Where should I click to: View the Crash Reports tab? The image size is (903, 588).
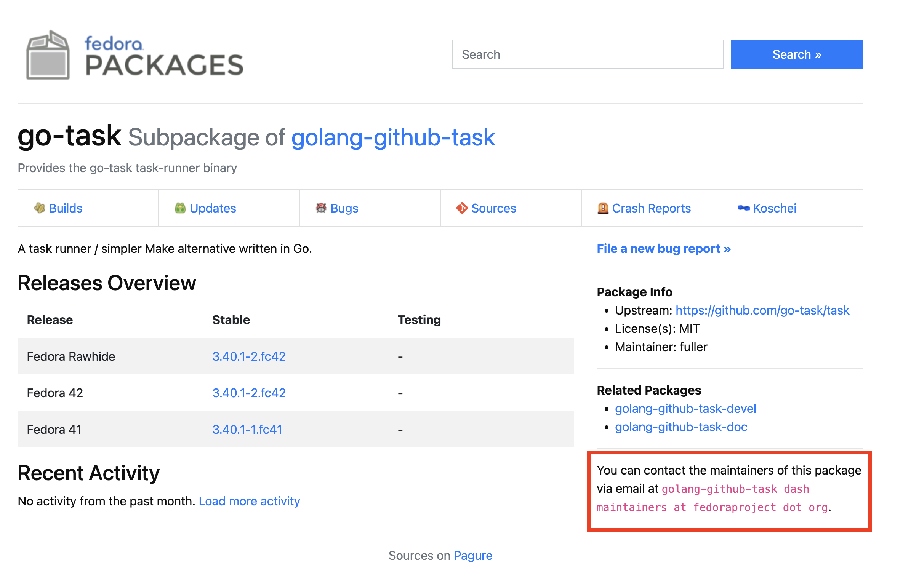click(652, 208)
